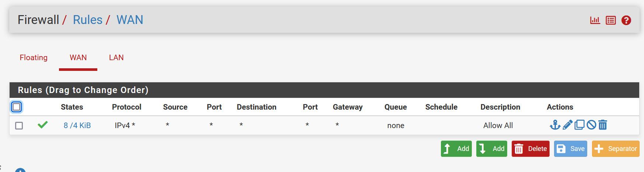Click the red Delete button
Viewport: 644px width, 172px height.
[x=530, y=149]
